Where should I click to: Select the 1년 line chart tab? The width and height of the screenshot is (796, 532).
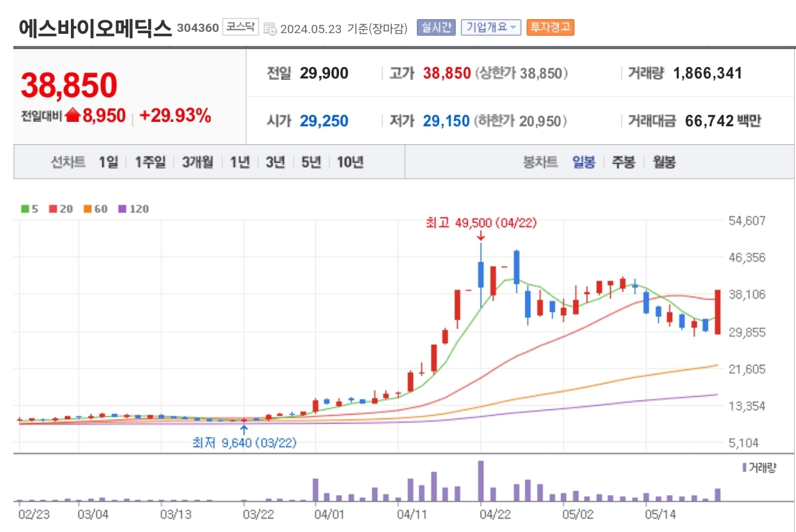pos(240,162)
